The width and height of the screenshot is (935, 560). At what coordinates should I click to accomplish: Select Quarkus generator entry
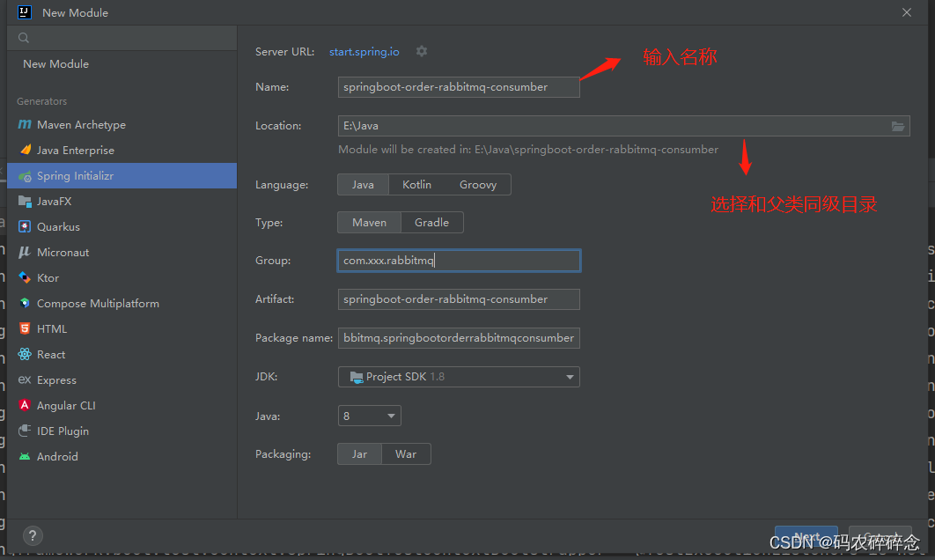121,226
